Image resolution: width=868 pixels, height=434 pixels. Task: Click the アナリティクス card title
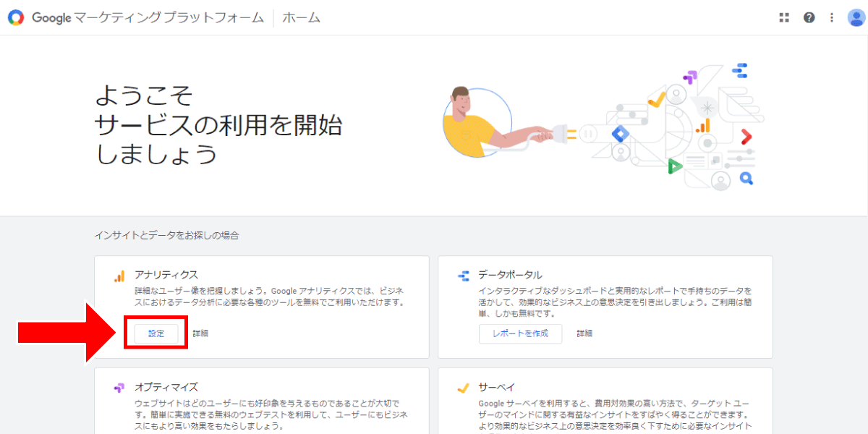166,275
